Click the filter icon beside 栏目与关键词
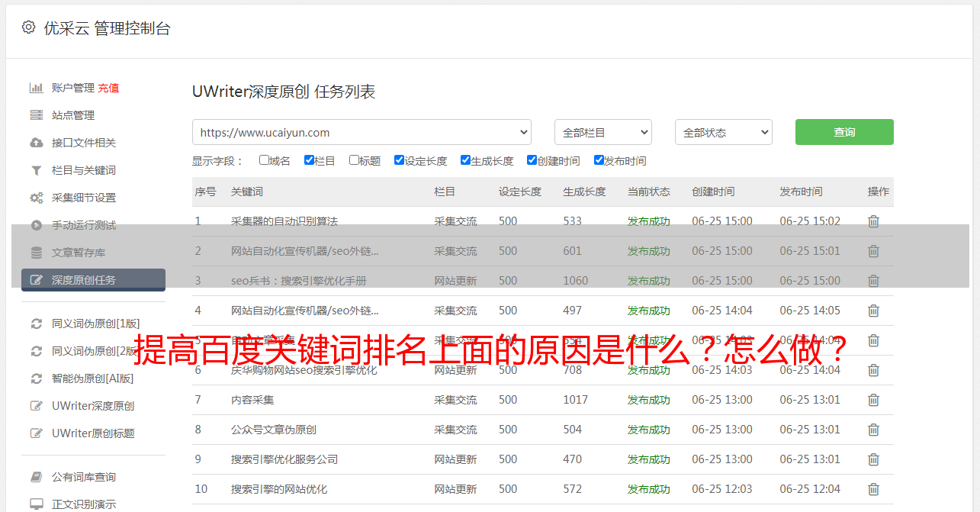This screenshot has width=980, height=512. tap(36, 170)
